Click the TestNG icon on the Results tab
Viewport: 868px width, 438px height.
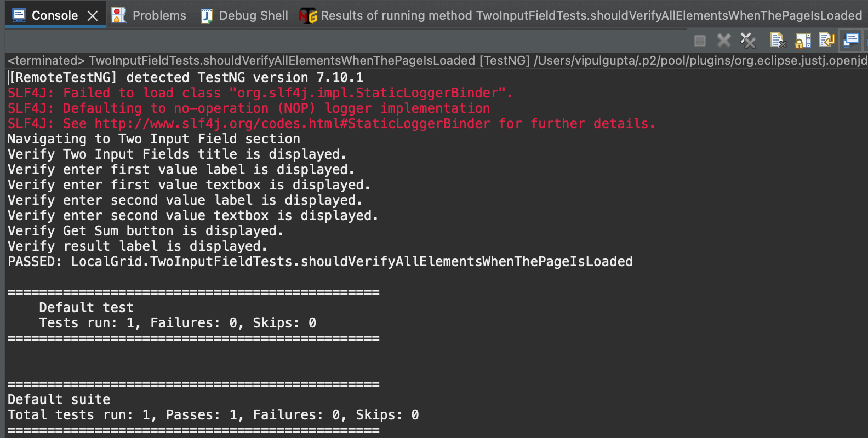(x=307, y=16)
